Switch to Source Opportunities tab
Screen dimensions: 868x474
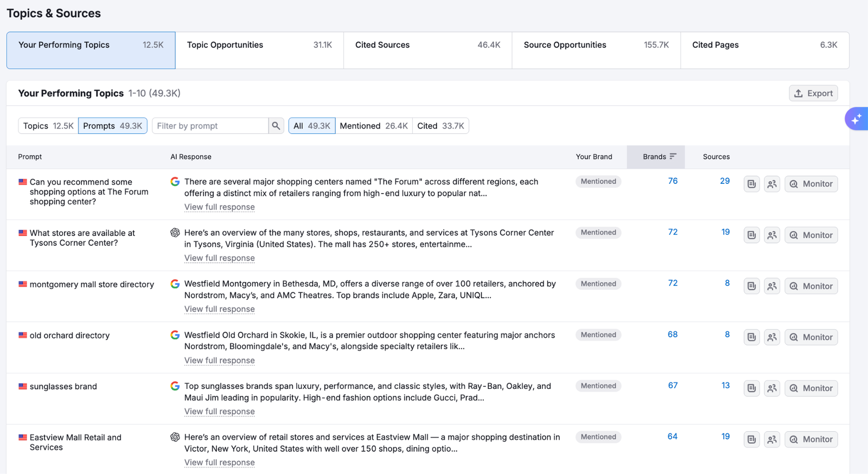pos(596,50)
